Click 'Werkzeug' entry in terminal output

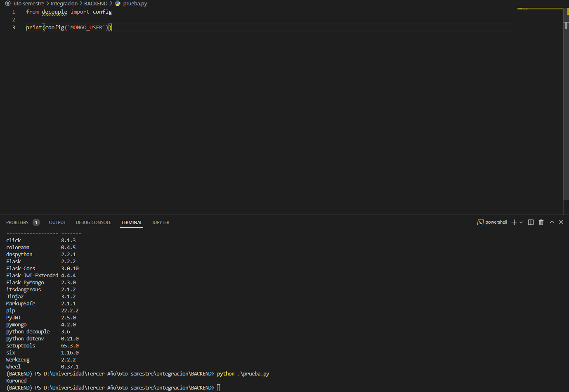18,360
